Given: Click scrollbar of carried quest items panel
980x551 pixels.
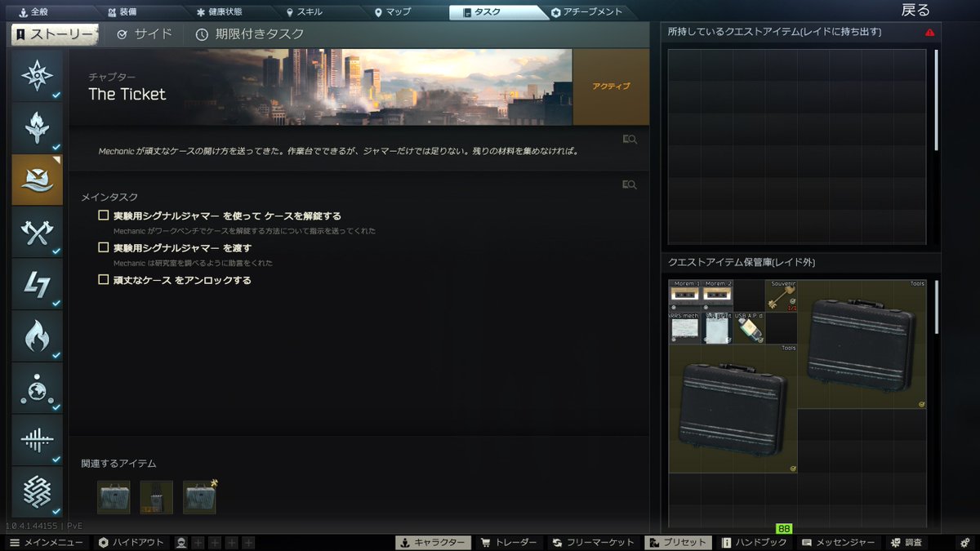Looking at the screenshot, I should tap(936, 100).
